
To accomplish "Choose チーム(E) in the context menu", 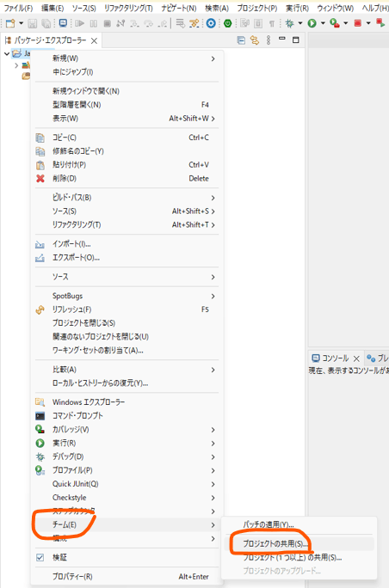I will click(127, 524).
